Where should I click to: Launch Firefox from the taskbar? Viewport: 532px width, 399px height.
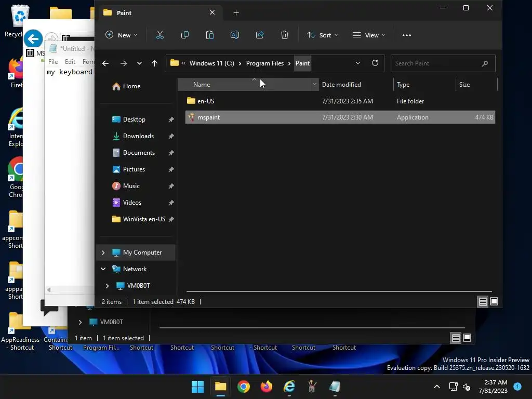(267, 387)
